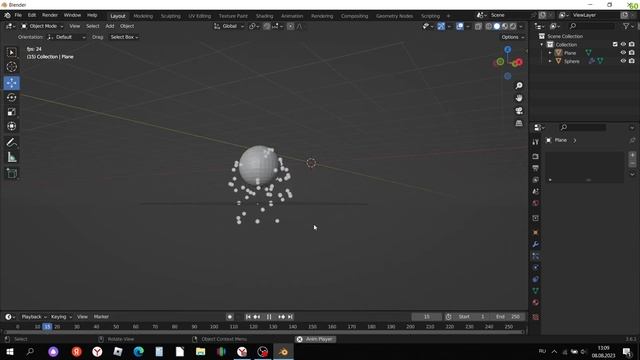Select the Measure tool
The width and height of the screenshot is (640, 360).
pos(11,157)
